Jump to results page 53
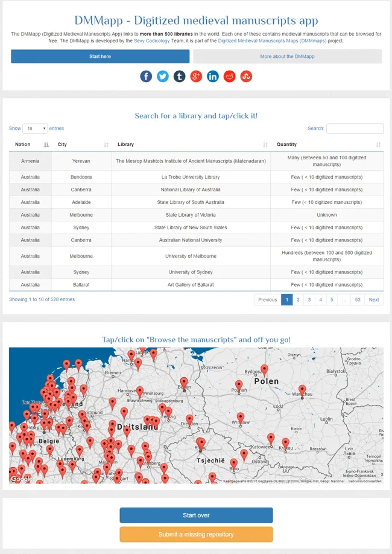Viewport: 392px width, 554px height. pyautogui.click(x=358, y=299)
